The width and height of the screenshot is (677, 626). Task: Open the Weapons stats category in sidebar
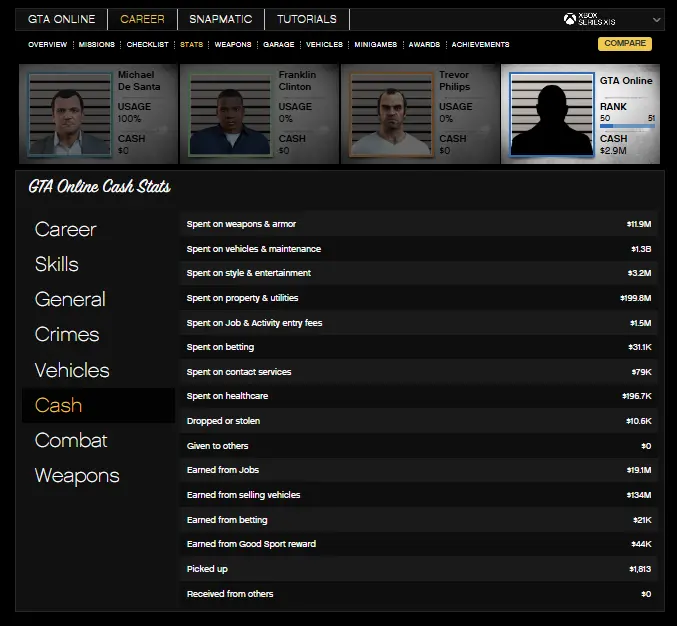tap(77, 475)
